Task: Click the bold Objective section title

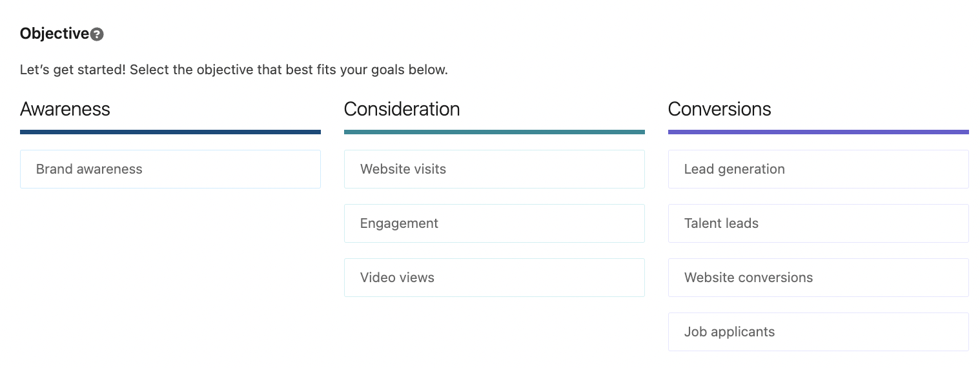Action: tap(54, 34)
